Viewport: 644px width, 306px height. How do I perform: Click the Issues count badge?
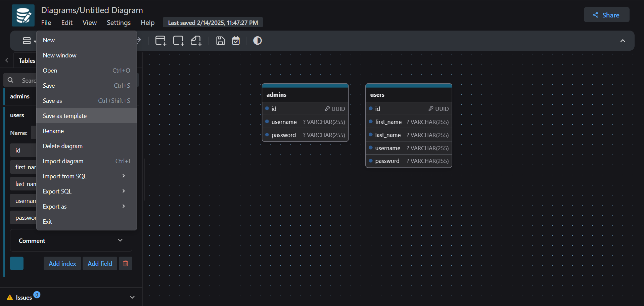(37, 295)
